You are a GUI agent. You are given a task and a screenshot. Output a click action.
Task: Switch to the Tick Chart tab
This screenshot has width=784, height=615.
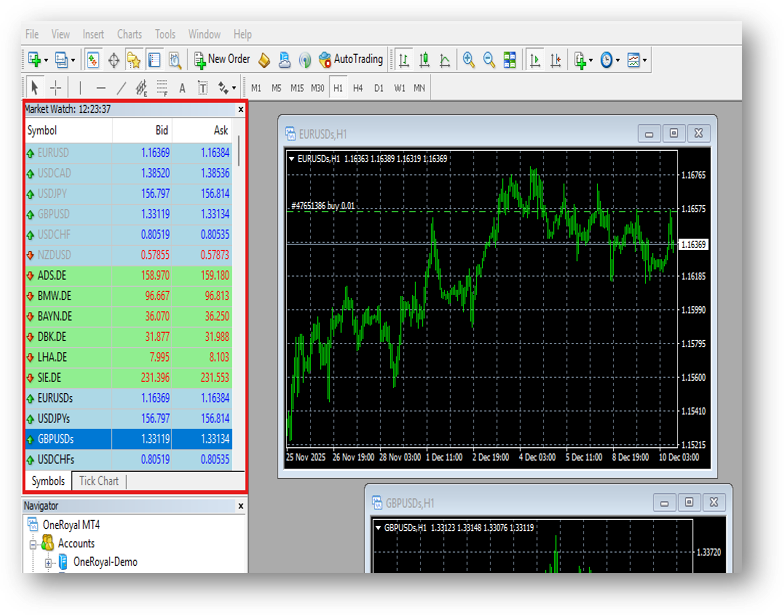point(99,481)
